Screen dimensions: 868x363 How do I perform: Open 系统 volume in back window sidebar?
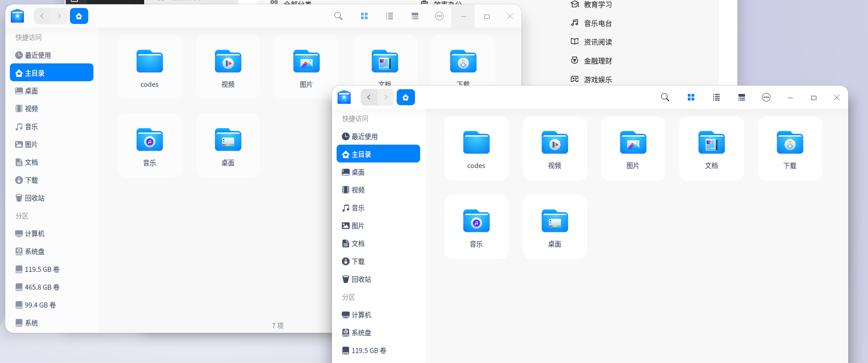(x=52, y=323)
